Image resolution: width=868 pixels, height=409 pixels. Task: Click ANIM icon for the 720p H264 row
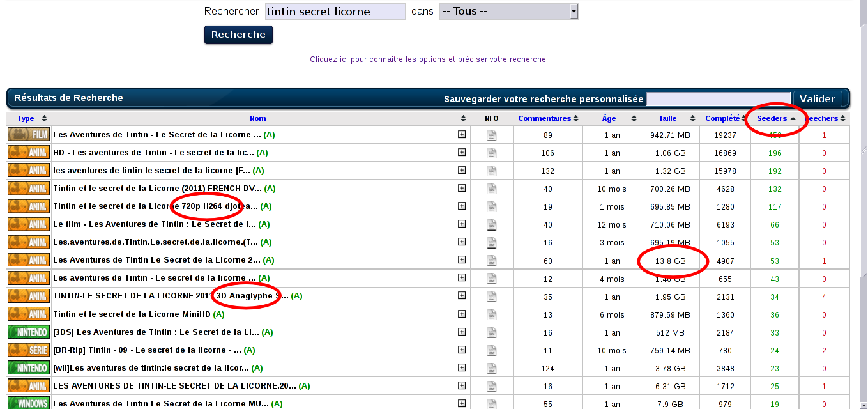click(29, 206)
